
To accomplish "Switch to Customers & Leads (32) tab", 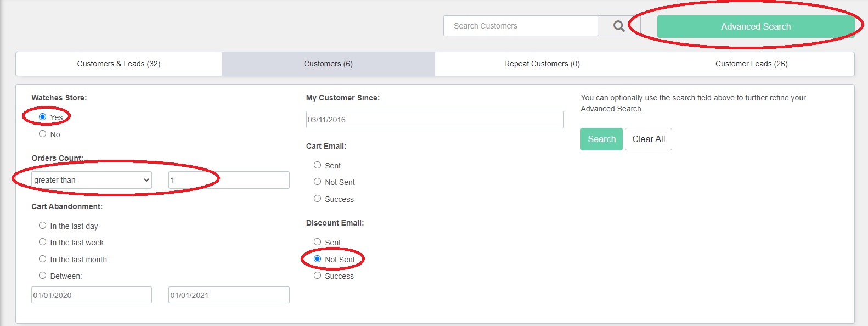I will (x=119, y=64).
